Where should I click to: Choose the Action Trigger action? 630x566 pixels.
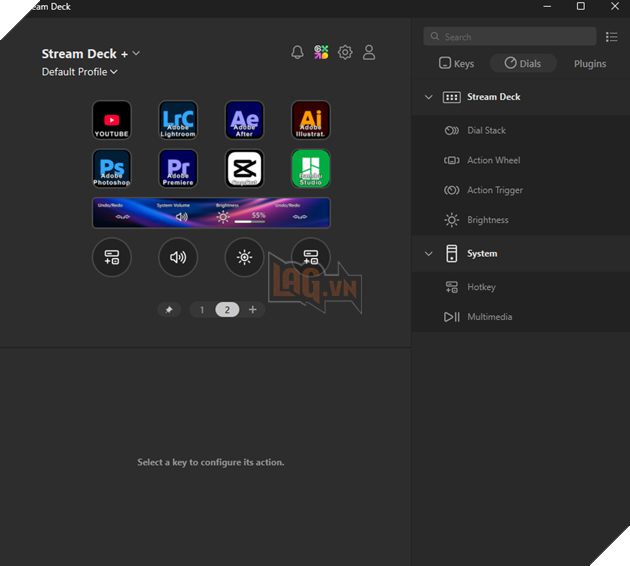tap(521, 190)
